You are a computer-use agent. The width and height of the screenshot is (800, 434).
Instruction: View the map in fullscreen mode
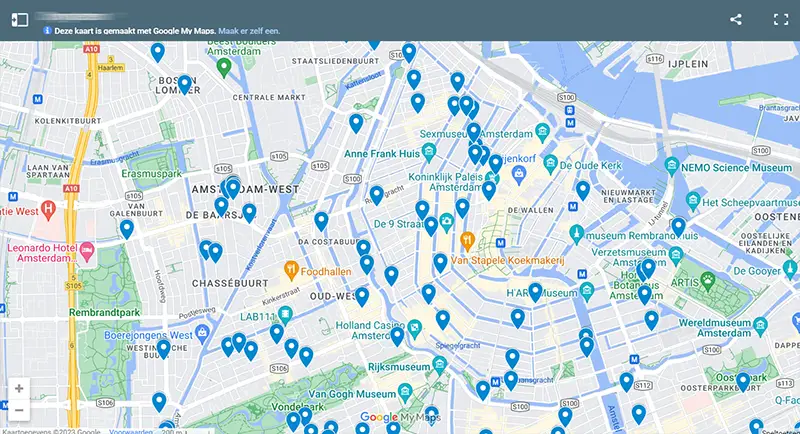tap(781, 20)
